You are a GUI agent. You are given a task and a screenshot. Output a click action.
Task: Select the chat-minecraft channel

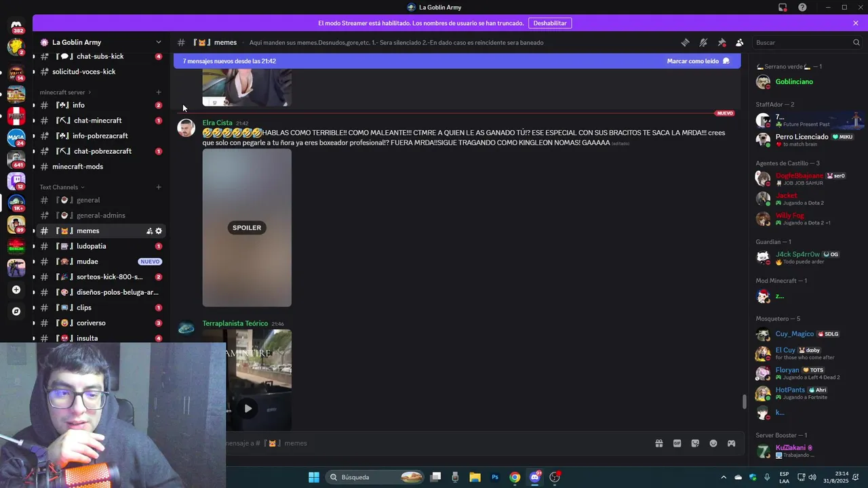click(101, 121)
